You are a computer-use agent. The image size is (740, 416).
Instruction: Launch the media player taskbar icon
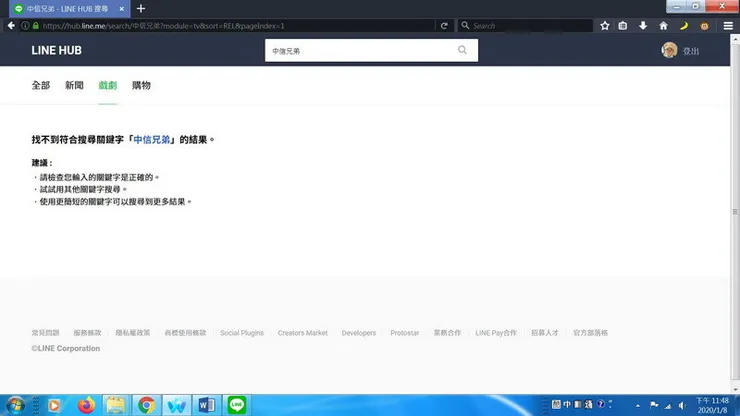tap(54, 405)
